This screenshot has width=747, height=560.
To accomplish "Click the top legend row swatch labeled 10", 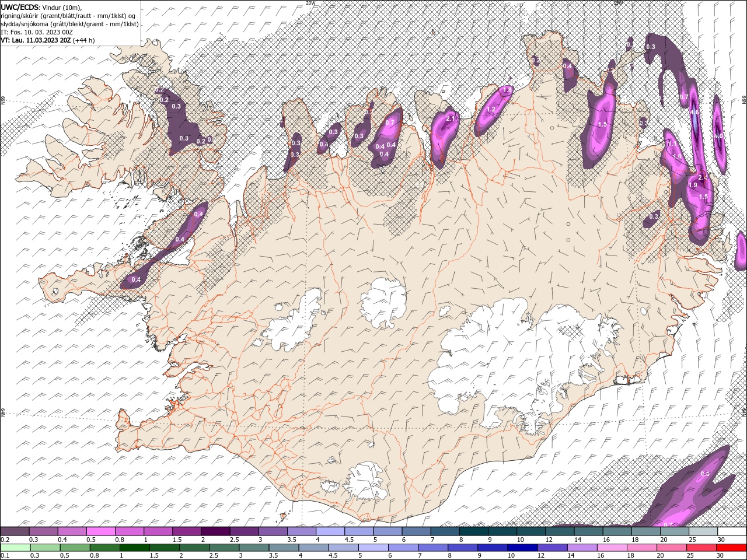I will pyautogui.click(x=530, y=531).
